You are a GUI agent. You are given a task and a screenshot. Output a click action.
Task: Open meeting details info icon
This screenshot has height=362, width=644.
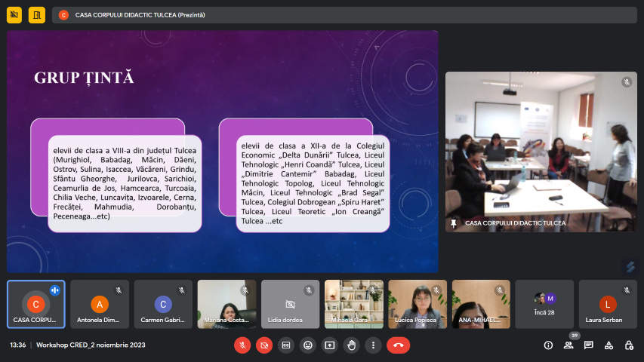548,345
